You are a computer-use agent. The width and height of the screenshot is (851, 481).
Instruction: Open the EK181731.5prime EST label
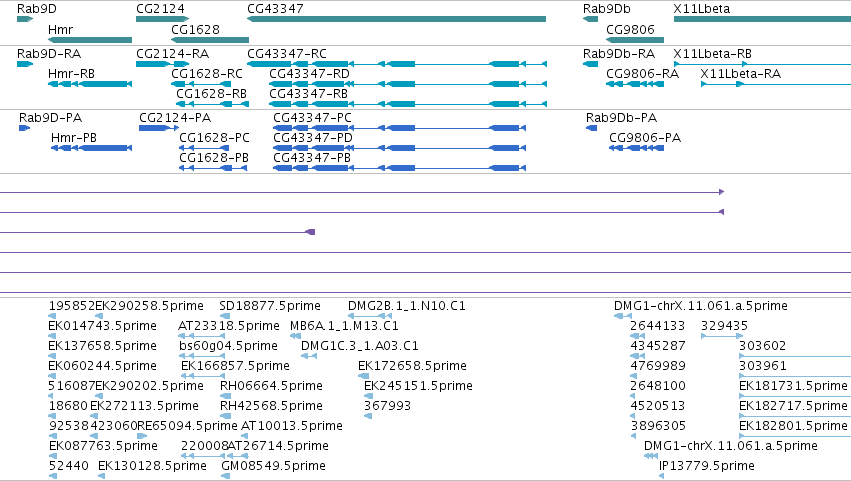(793, 386)
